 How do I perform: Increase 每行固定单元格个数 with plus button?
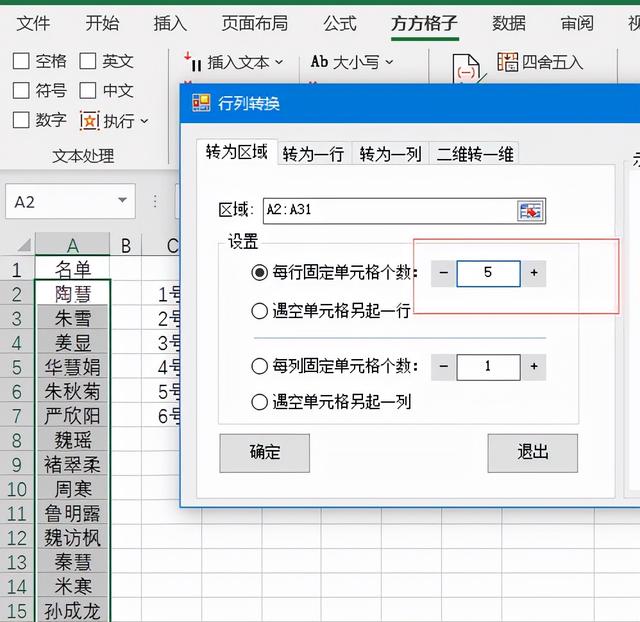(x=534, y=273)
